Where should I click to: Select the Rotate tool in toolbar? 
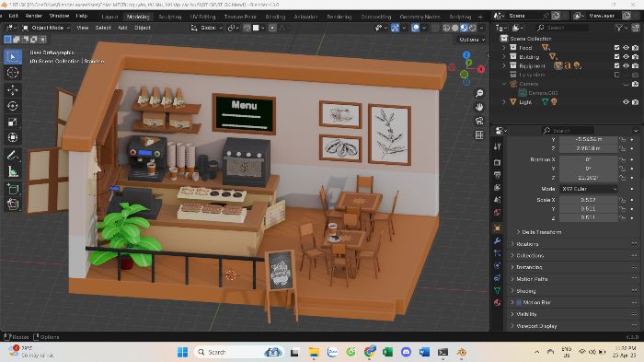13,106
